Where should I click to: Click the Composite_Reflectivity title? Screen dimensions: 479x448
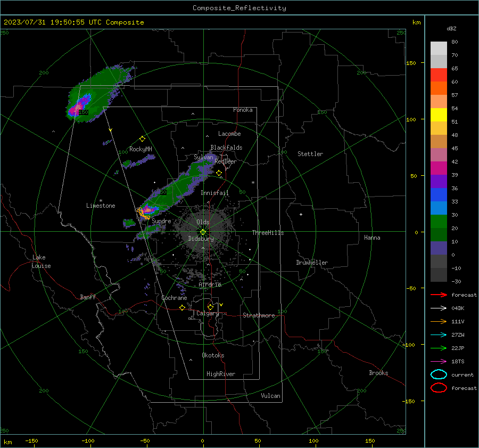click(x=239, y=8)
